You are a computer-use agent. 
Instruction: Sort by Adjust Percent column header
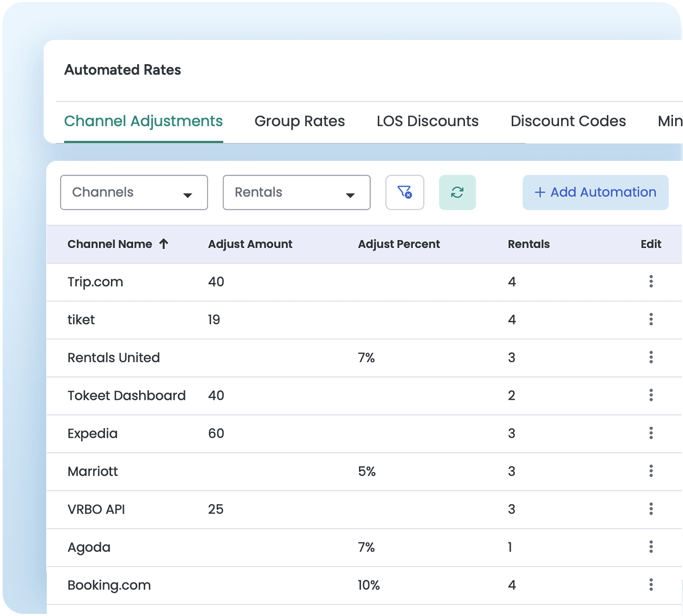(399, 244)
